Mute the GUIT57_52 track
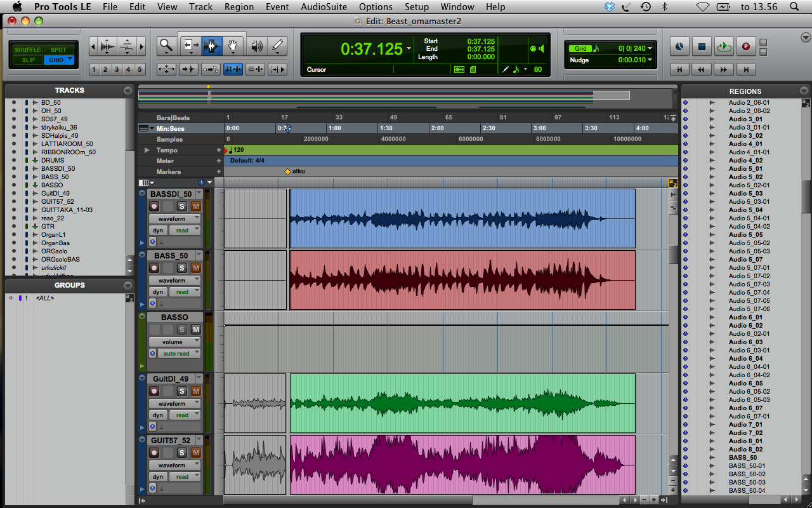812x508 pixels. point(195,453)
